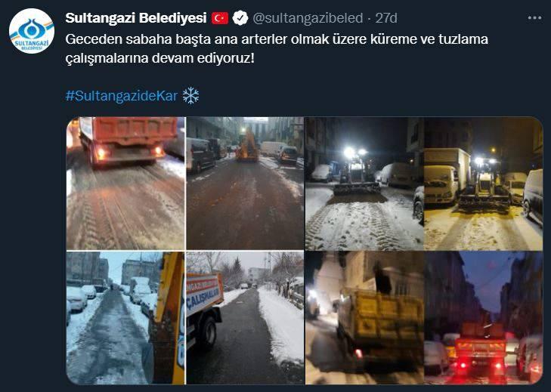
Task: Click the Turkish flag emoji in display name
Action: coord(220,18)
